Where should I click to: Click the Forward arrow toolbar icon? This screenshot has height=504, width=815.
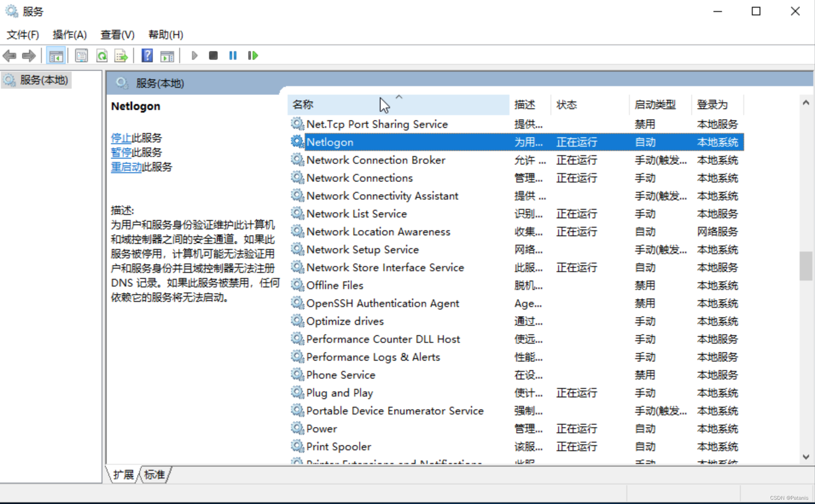(x=29, y=55)
